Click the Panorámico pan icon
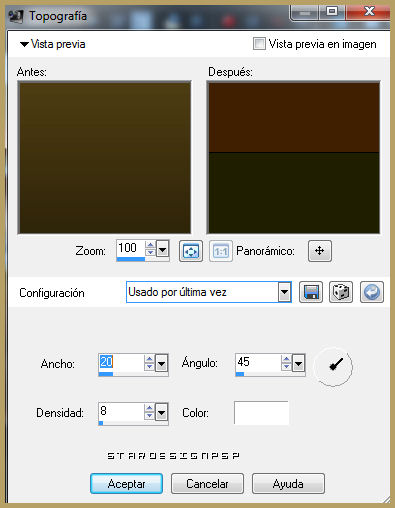The width and height of the screenshot is (395, 508). pos(320,251)
